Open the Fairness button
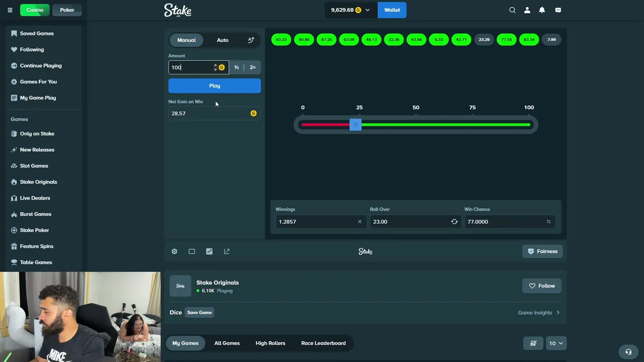 coord(542,251)
